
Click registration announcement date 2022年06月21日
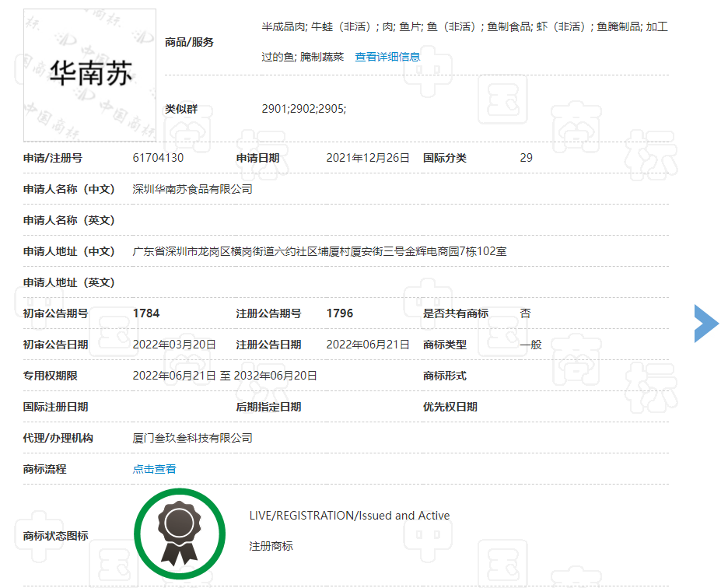[x=368, y=345]
